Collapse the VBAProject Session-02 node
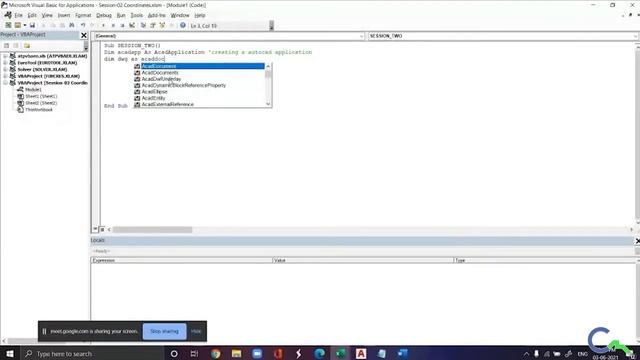640x360 pixels. click(5, 82)
